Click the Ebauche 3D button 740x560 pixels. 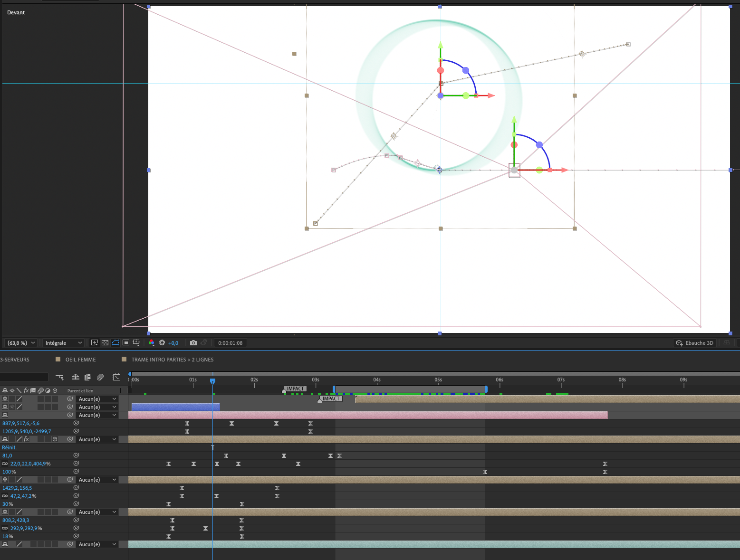tap(694, 343)
